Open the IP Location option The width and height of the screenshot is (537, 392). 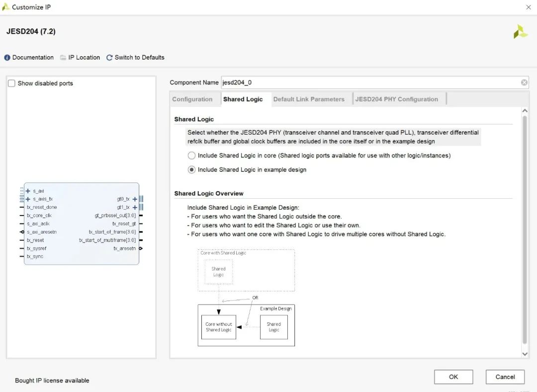(x=84, y=58)
